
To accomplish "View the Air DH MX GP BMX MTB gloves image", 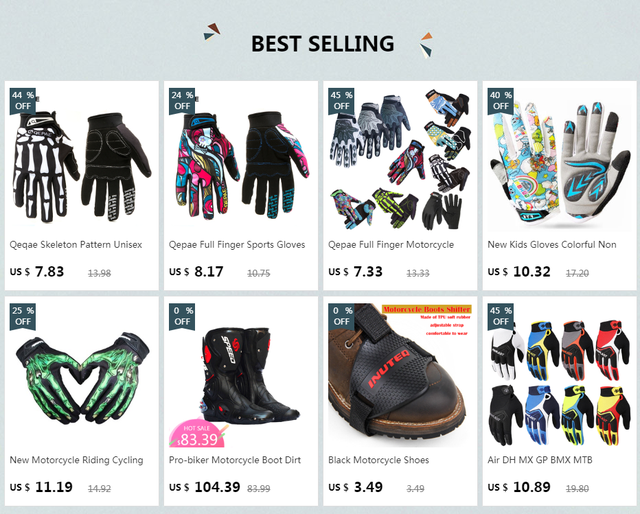I will click(x=559, y=375).
